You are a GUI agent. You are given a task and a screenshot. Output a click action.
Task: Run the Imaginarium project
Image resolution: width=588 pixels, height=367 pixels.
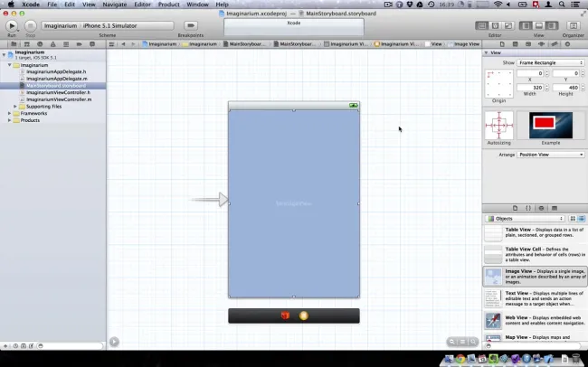tap(12, 25)
